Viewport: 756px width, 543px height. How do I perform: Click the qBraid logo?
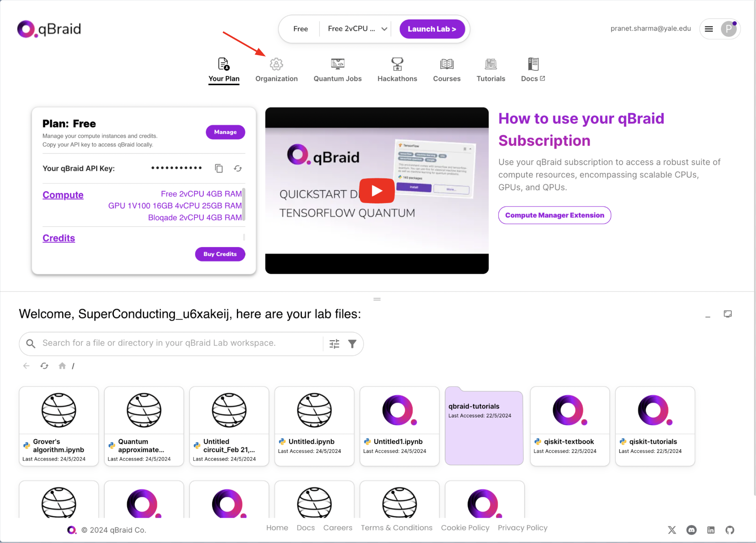pyautogui.click(x=49, y=29)
